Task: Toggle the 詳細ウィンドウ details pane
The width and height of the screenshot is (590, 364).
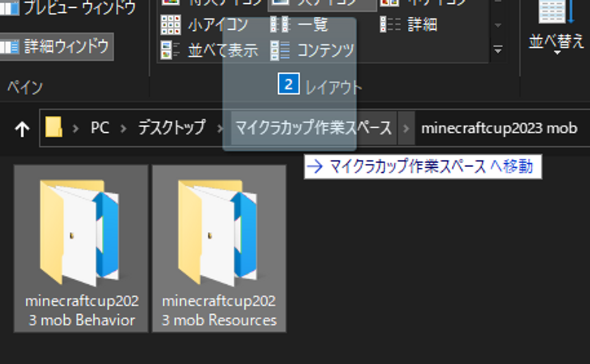Action: pyautogui.click(x=56, y=47)
